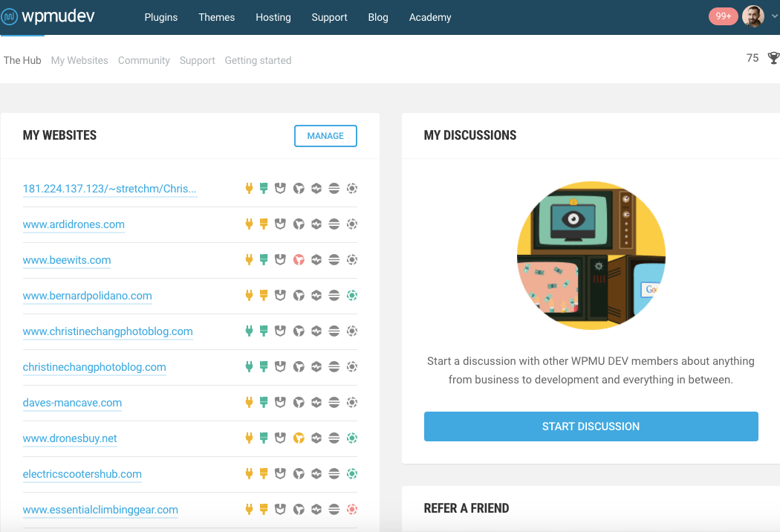Open the Getting started tab
The width and height of the screenshot is (780, 532).
259,60
